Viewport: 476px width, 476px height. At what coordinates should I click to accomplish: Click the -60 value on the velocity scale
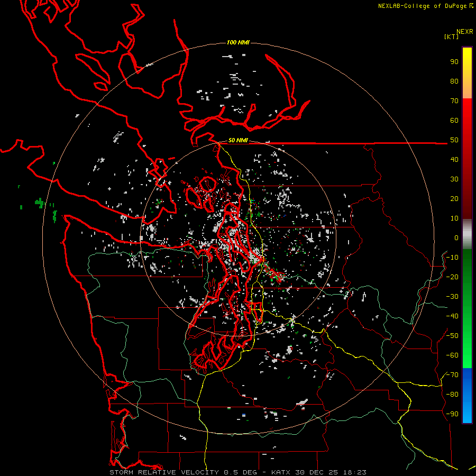click(452, 355)
